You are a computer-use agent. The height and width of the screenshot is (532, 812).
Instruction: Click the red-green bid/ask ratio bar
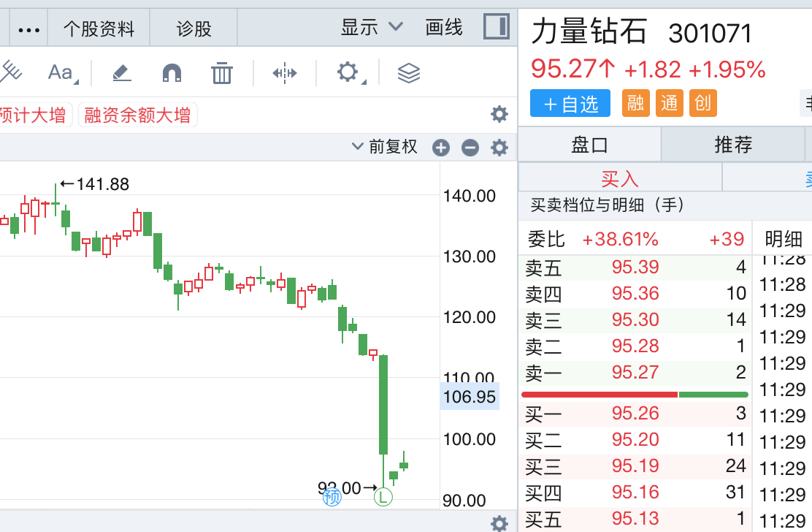click(x=635, y=395)
